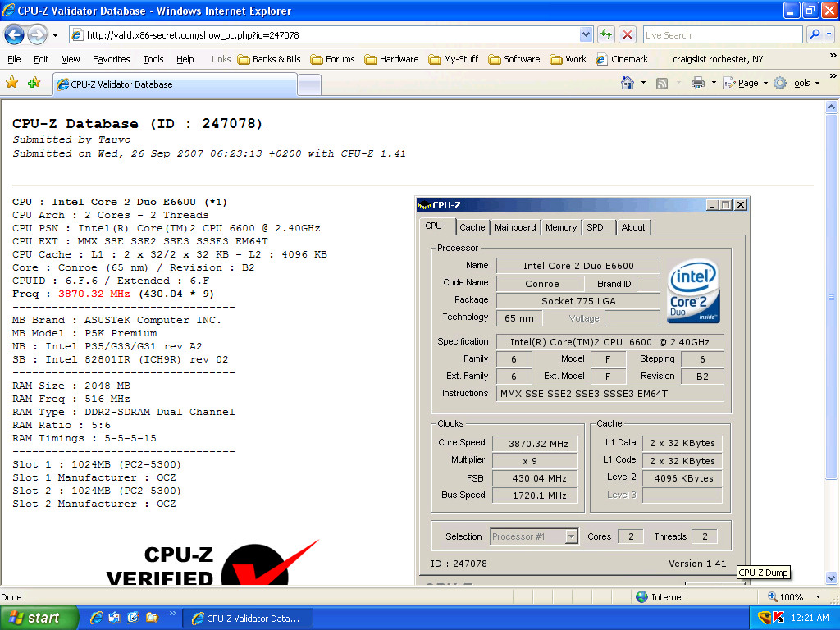Image resolution: width=840 pixels, height=630 pixels.
Task: Click the Zoom level 100% button
Action: (x=787, y=597)
